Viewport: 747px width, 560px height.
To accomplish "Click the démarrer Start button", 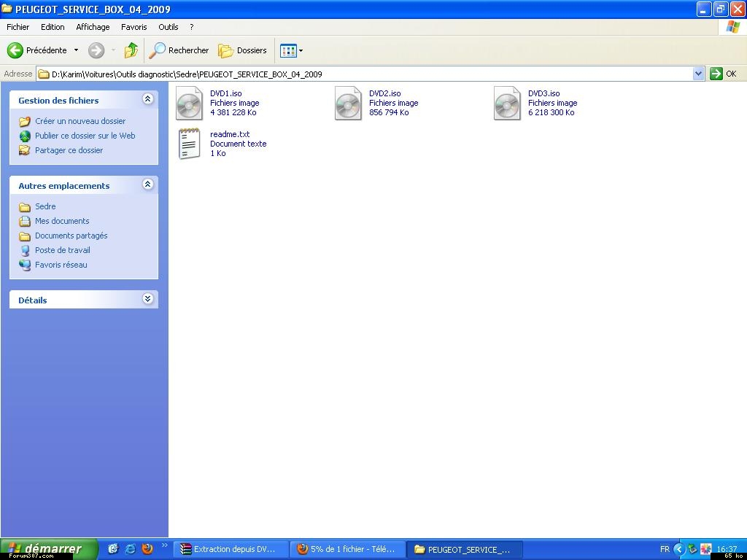I will click(49, 549).
